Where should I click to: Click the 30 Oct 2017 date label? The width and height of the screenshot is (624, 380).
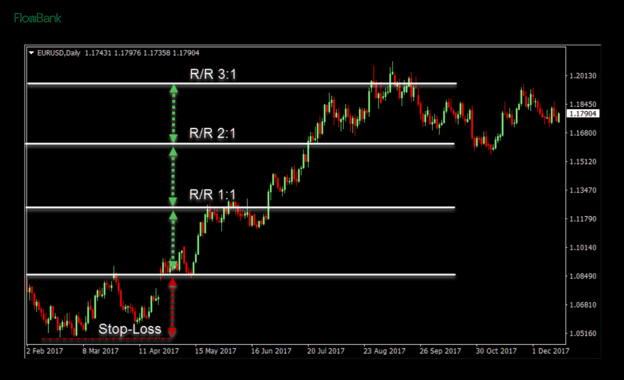coord(496,351)
